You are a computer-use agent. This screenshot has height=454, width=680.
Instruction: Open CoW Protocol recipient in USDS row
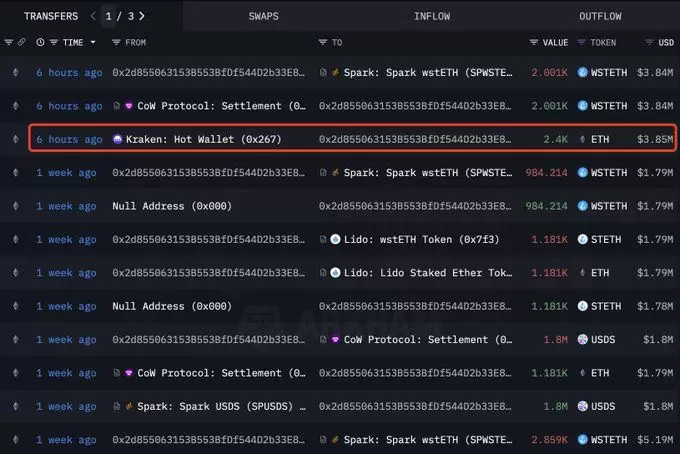tap(428, 340)
